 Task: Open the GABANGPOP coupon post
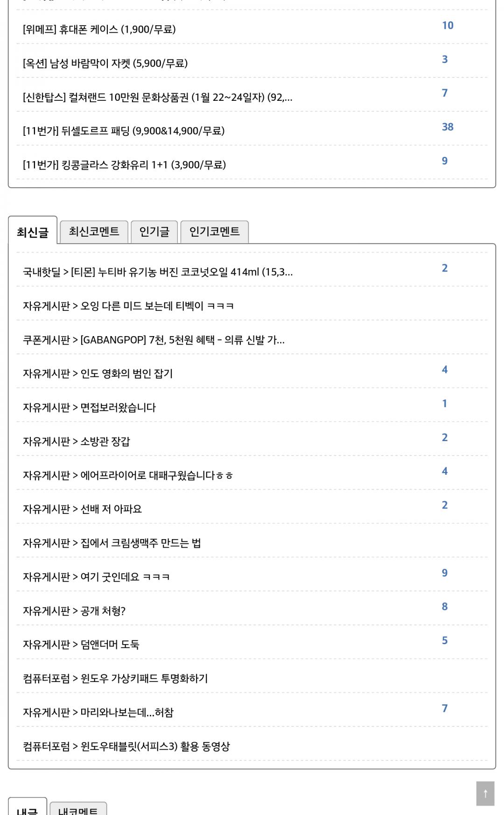click(154, 340)
